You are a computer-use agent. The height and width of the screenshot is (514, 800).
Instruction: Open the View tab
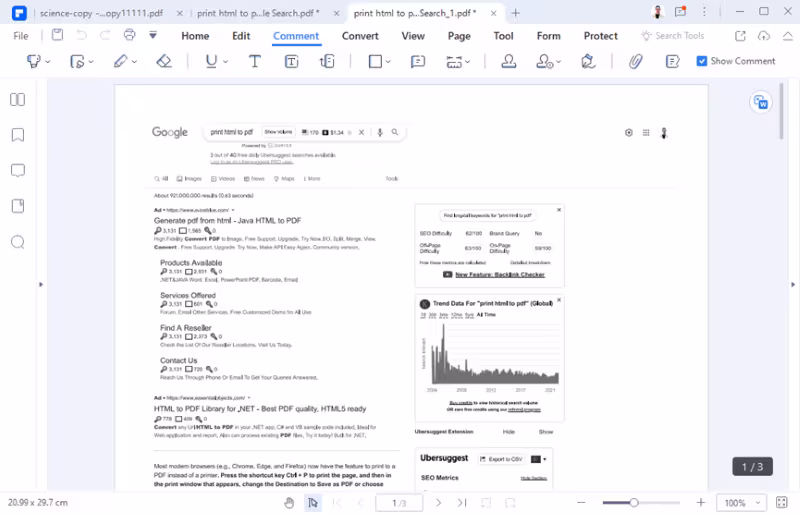point(413,36)
